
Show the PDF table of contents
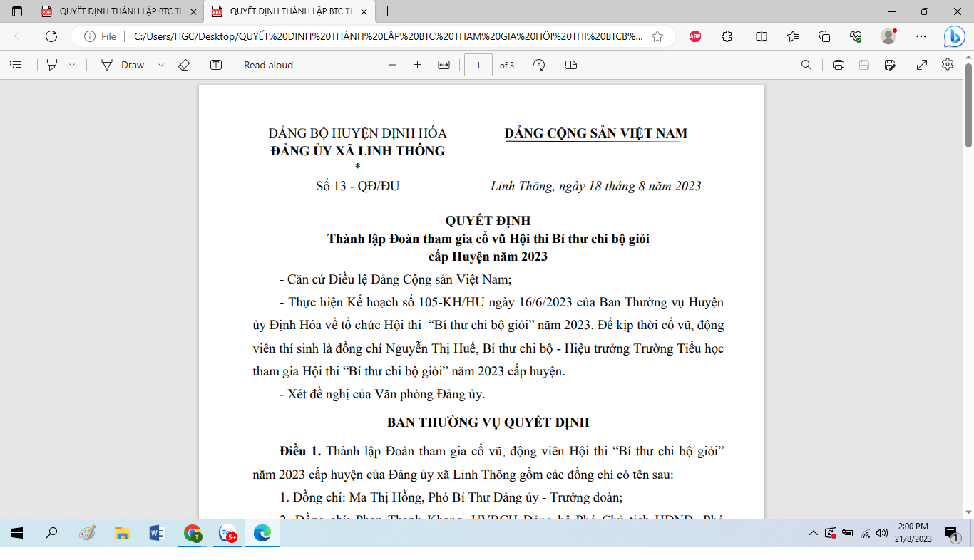(x=16, y=65)
